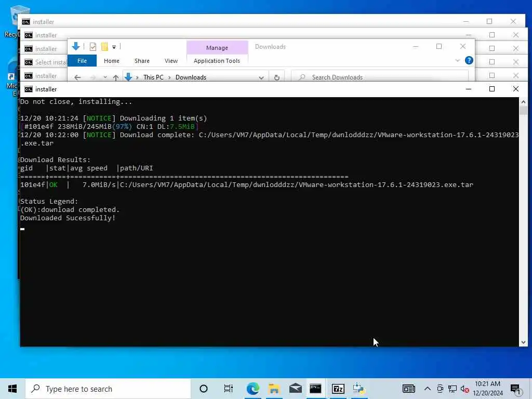This screenshot has height=399, width=532.
Task: Refresh the Downloads folder
Action: tap(277, 77)
